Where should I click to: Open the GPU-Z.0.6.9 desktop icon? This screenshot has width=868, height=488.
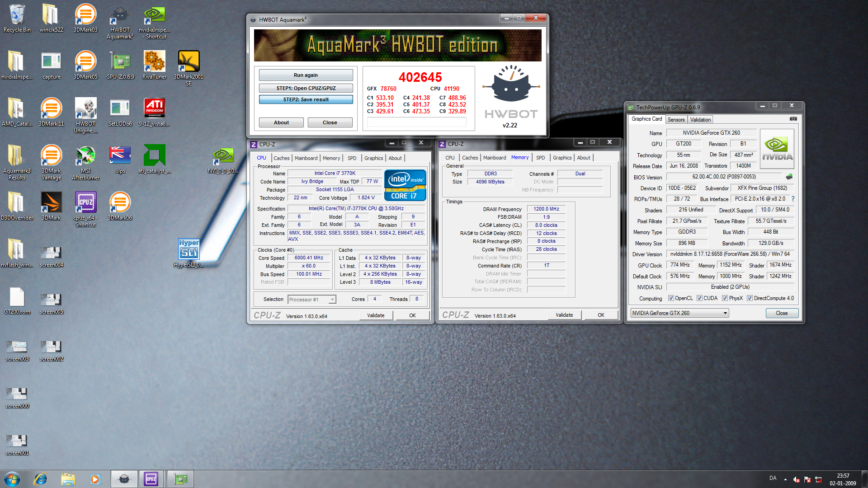pyautogui.click(x=120, y=65)
